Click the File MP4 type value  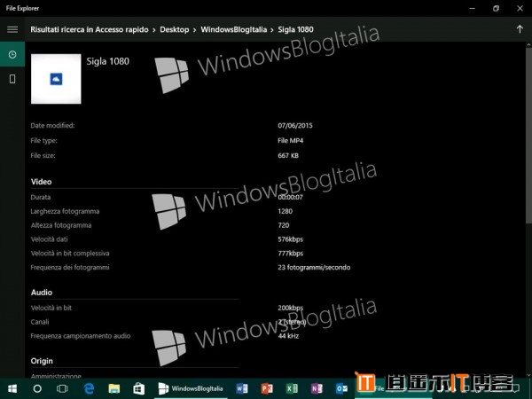pyautogui.click(x=291, y=140)
